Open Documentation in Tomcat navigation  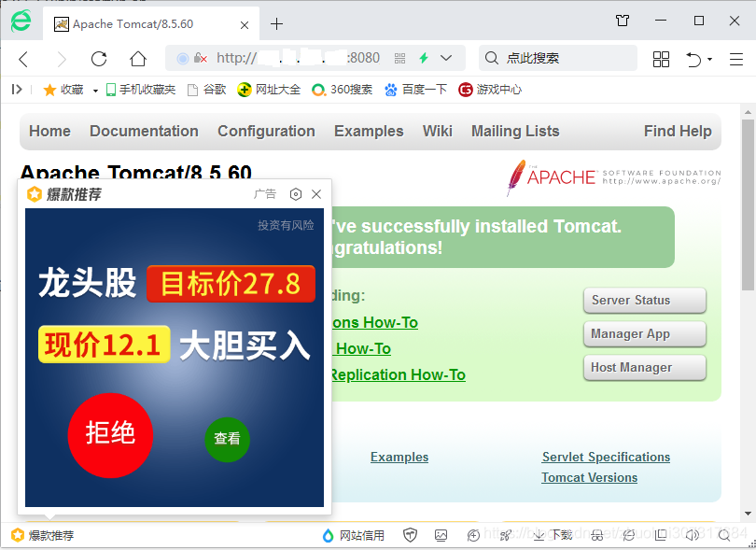(x=144, y=131)
